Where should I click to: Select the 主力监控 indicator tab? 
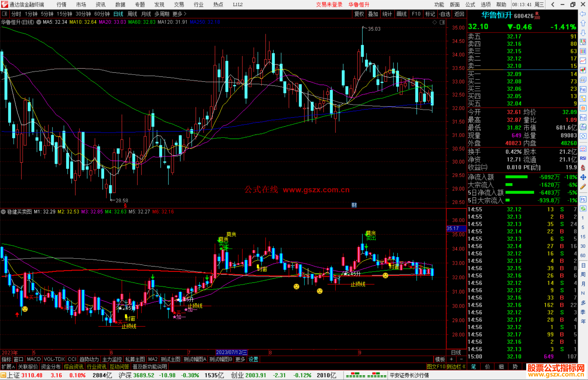pos(112,359)
